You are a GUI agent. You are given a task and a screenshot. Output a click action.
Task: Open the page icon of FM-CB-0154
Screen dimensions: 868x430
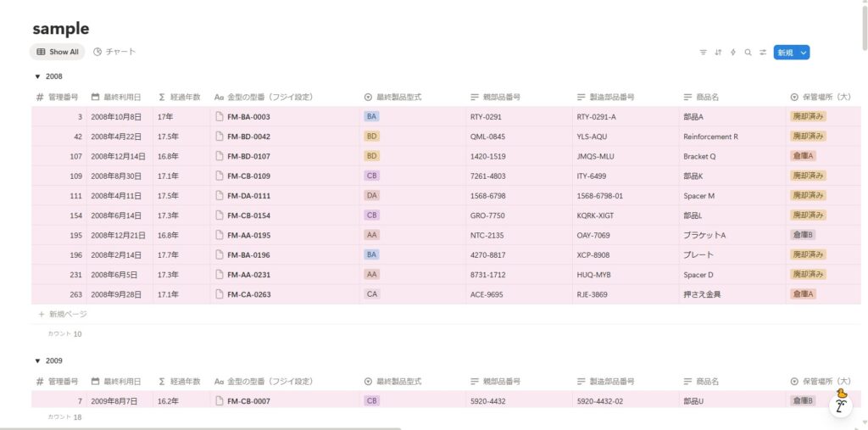click(220, 215)
